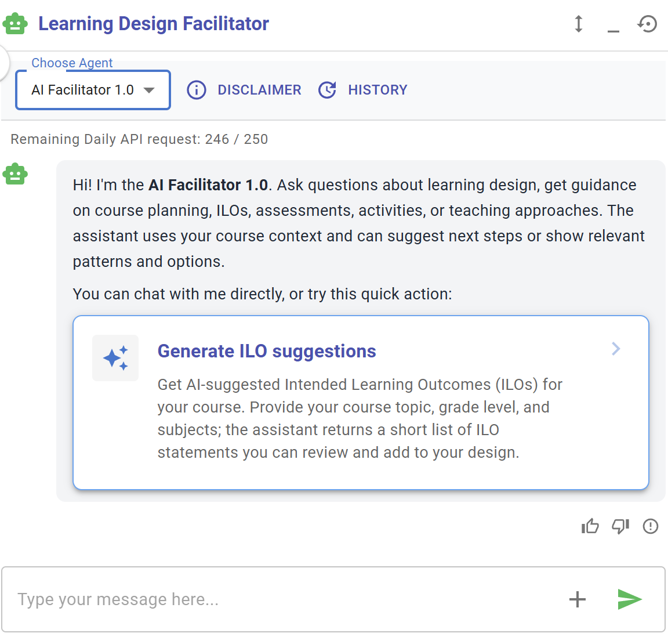Toggle chat panel height with vertical arrows icon
The height and width of the screenshot is (644, 668).
pyautogui.click(x=578, y=24)
